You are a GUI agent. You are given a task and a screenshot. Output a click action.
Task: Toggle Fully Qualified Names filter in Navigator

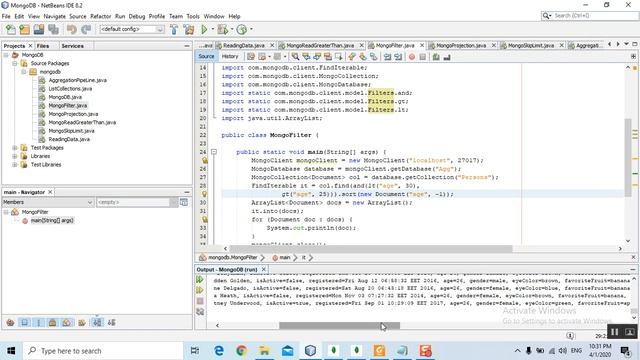82,322
